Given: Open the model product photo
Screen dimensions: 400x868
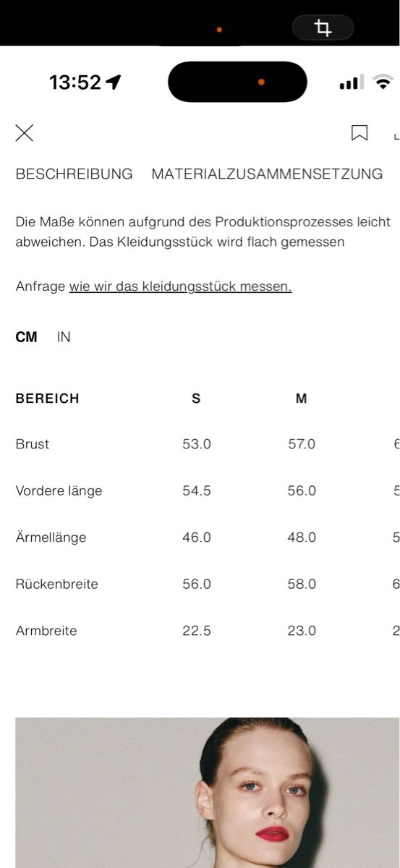Looking at the screenshot, I should coord(208,793).
